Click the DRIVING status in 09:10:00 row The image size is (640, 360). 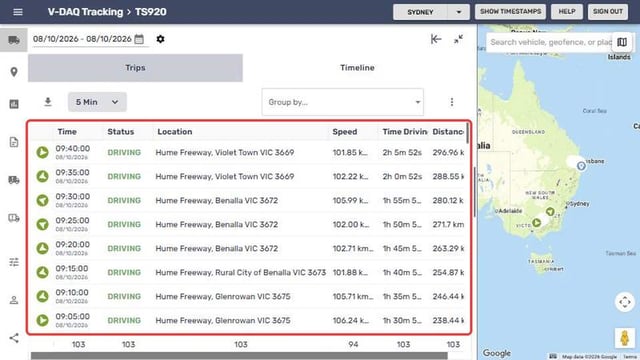pyautogui.click(x=124, y=296)
